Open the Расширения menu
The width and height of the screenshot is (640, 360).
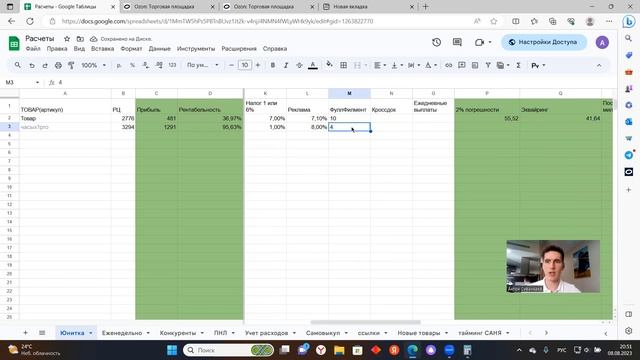tap(239, 49)
